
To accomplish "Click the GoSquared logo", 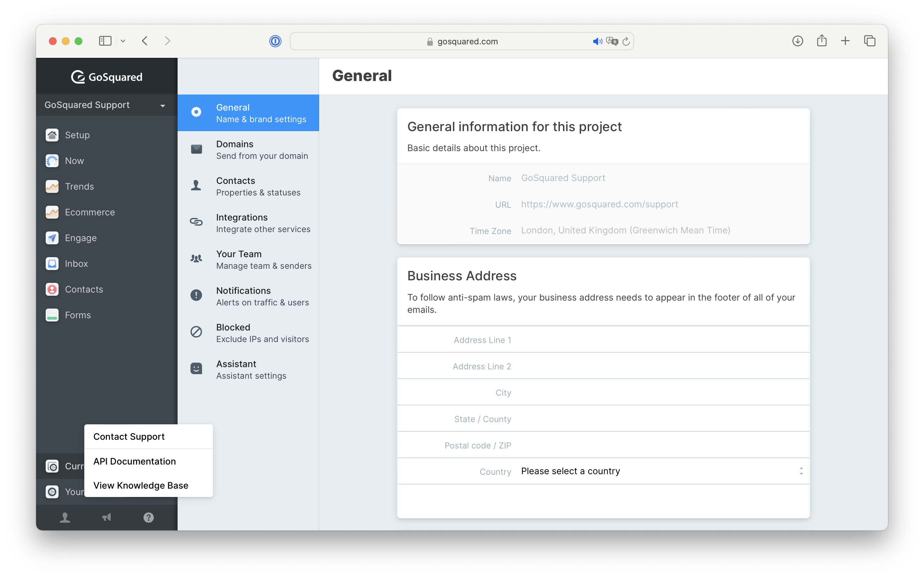I will (x=107, y=77).
